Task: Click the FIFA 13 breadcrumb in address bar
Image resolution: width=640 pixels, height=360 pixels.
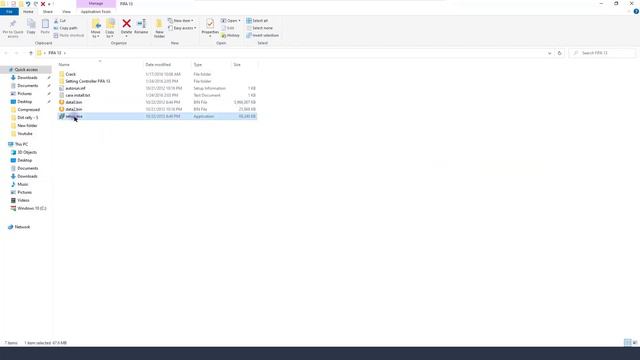Action: coord(55,53)
